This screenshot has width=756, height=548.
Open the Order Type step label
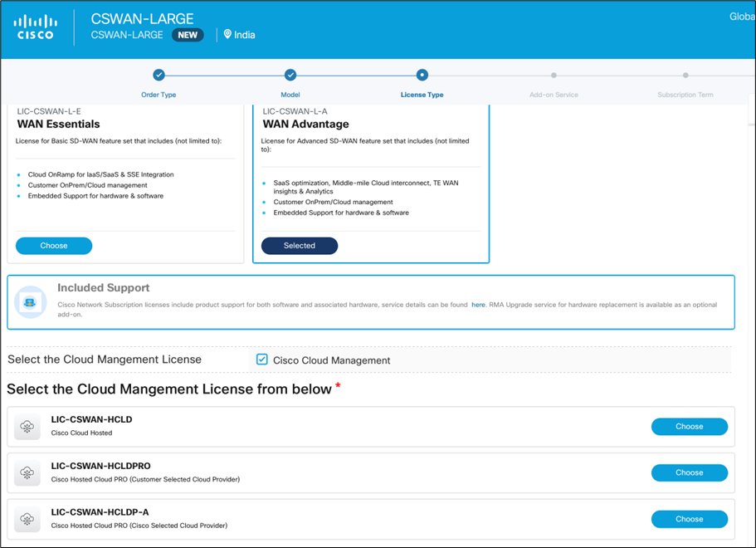pyautogui.click(x=159, y=95)
